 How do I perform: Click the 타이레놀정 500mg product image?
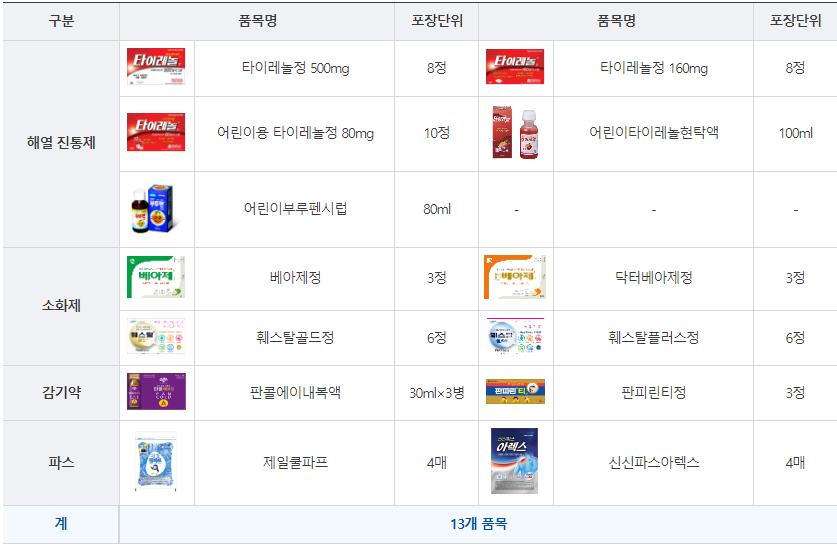tap(156, 67)
